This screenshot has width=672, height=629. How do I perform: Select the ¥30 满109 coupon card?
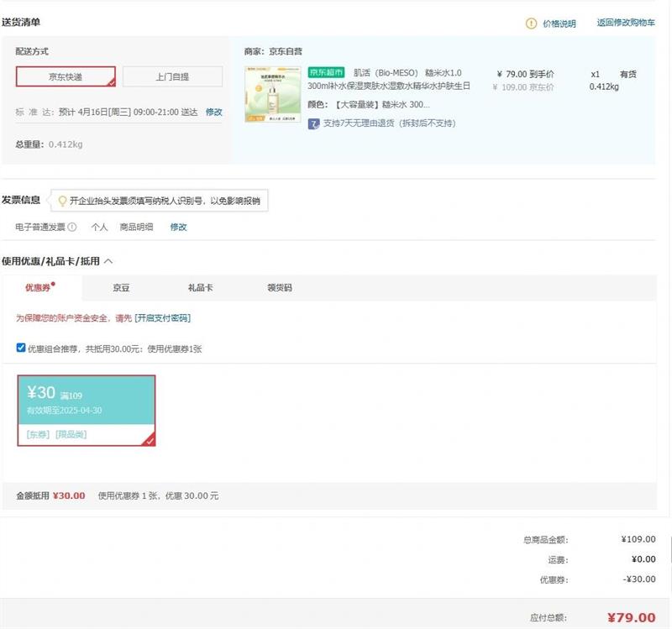tap(87, 410)
